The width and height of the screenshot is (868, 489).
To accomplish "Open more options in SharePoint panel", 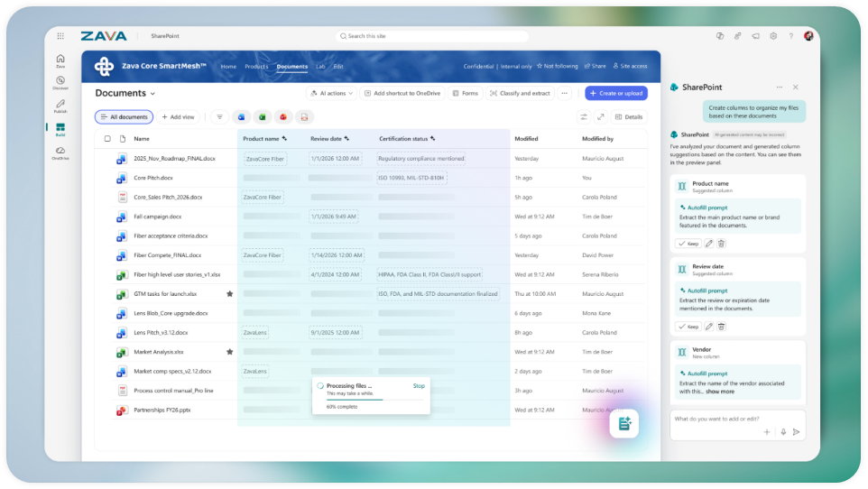I will click(780, 87).
